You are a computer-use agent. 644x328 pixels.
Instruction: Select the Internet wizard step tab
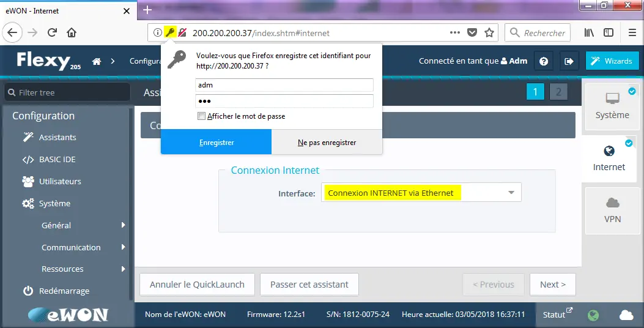tap(609, 158)
